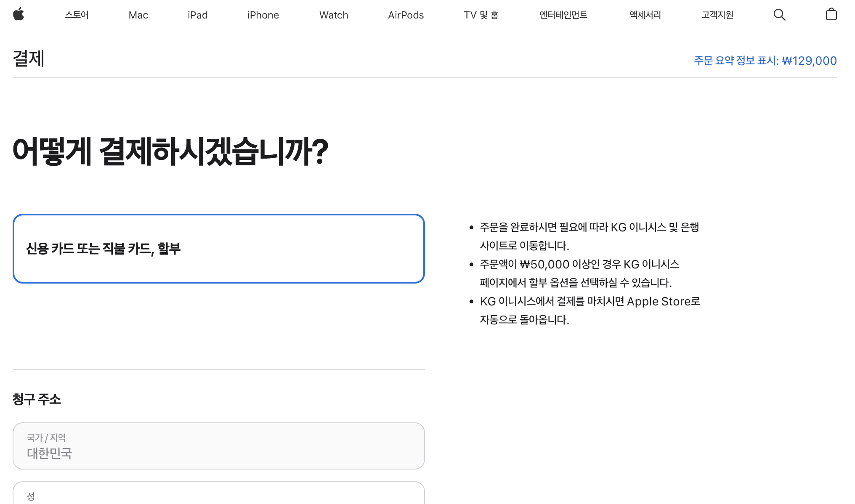The width and height of the screenshot is (855, 504).
Task: Open the Mac menu item
Action: click(x=138, y=15)
